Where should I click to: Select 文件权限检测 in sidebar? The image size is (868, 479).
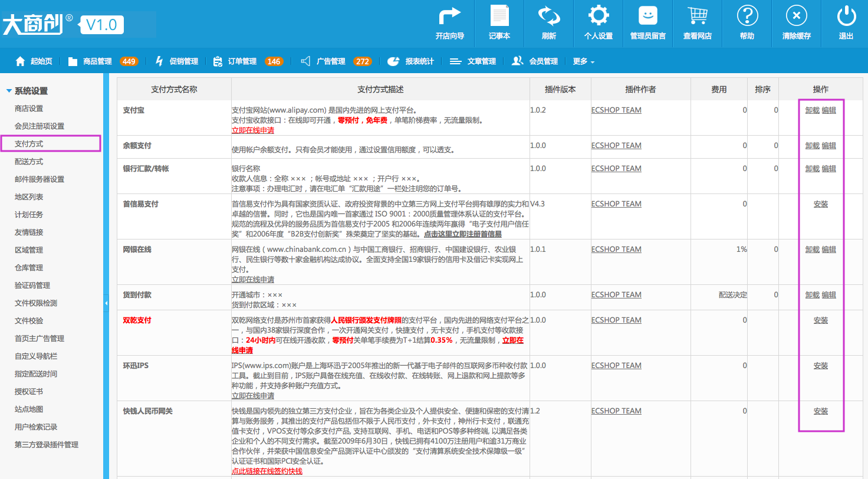[36, 303]
